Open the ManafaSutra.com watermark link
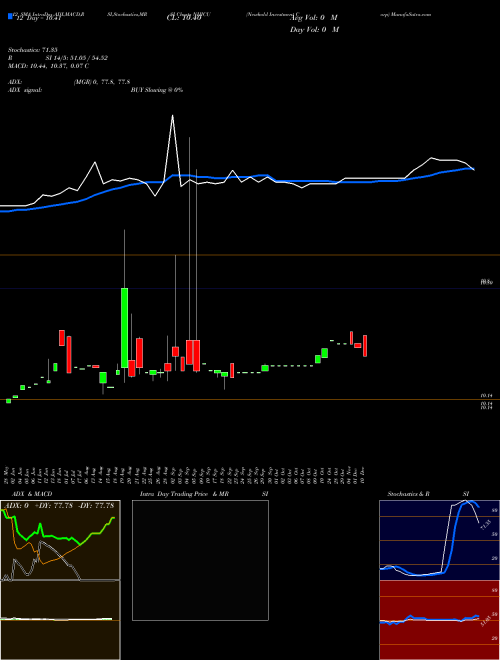This screenshot has width=500, height=660. point(411,14)
